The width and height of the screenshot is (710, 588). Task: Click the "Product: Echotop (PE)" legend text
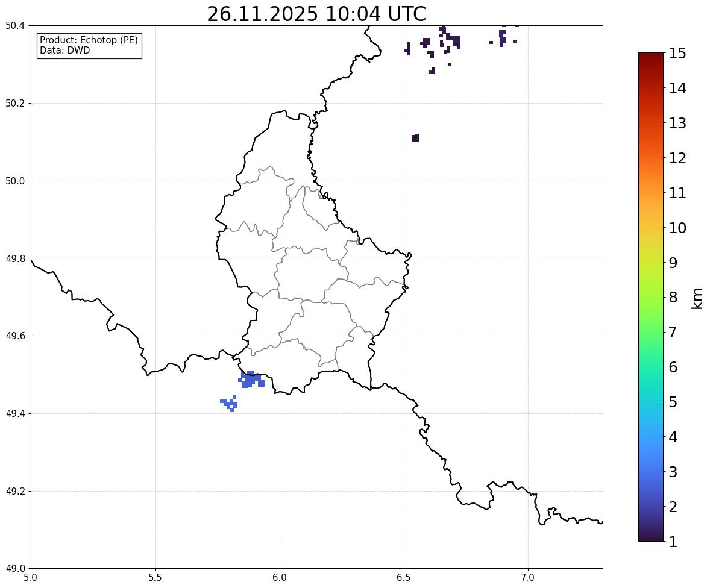pyautogui.click(x=89, y=40)
